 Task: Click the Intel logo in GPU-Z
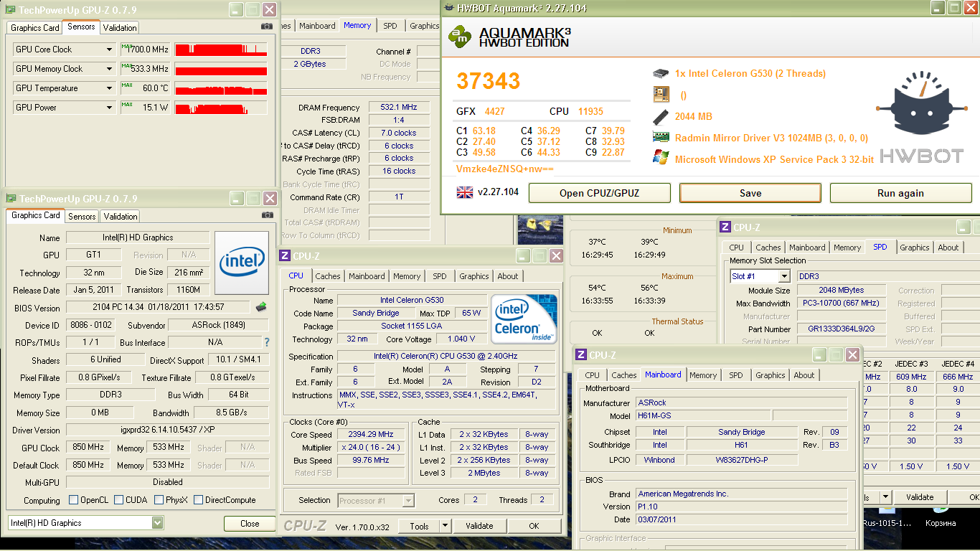tap(242, 262)
